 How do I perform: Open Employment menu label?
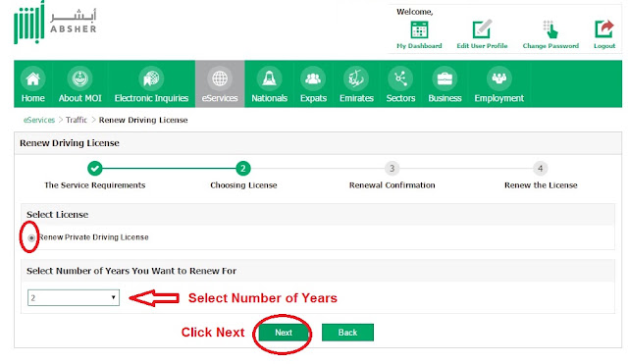[x=499, y=98]
